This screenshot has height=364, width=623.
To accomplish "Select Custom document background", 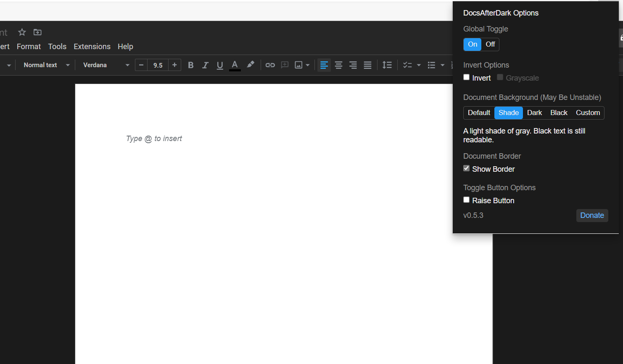I will point(588,113).
